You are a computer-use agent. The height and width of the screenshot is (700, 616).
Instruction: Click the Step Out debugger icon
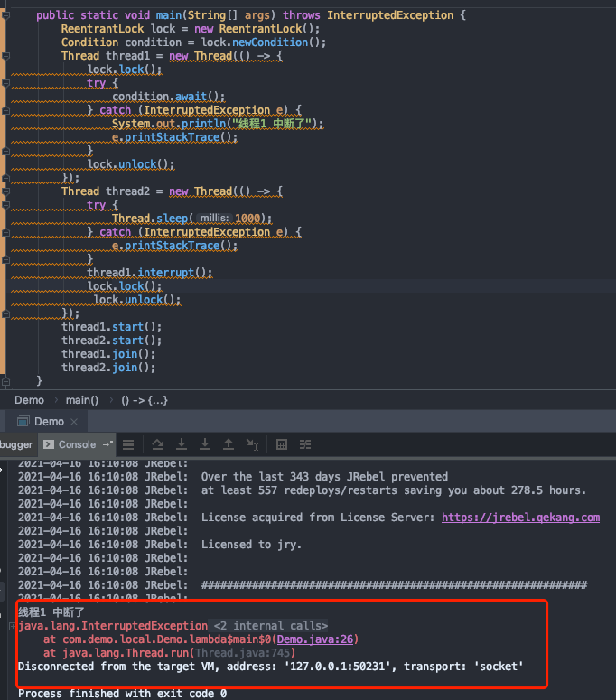click(x=229, y=444)
